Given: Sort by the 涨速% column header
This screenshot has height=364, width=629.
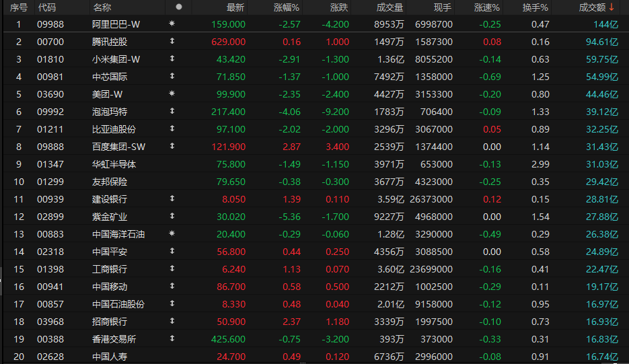Looking at the screenshot, I should 486,7.
